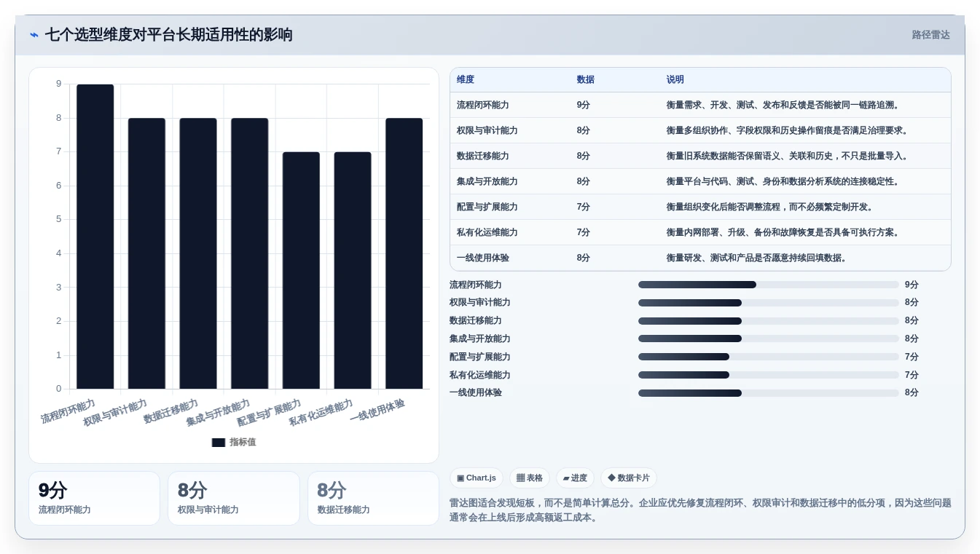Click the blue lightning icon beside the title
The height and width of the screenshot is (554, 980).
[34, 35]
